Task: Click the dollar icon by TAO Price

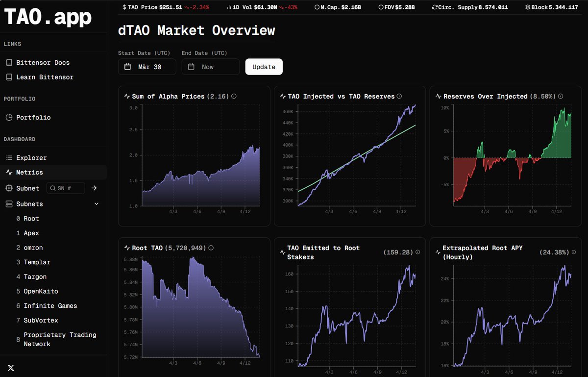Action: [x=124, y=7]
